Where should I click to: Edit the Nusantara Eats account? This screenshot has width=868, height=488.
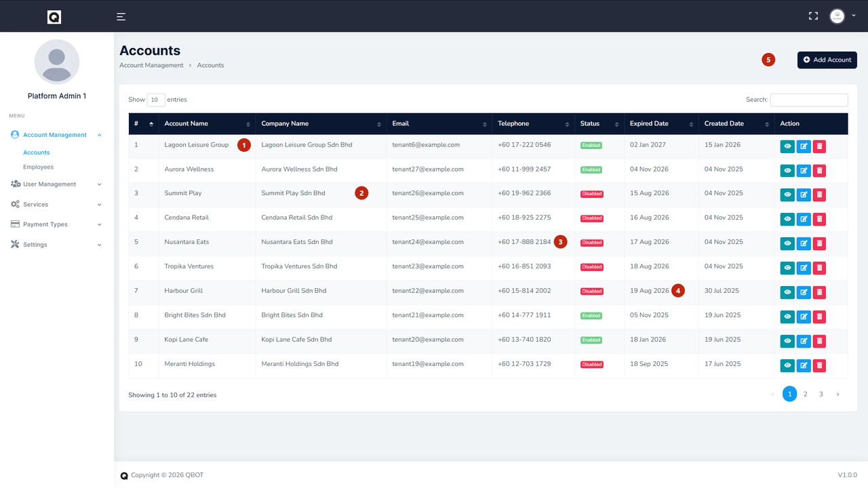coord(804,244)
